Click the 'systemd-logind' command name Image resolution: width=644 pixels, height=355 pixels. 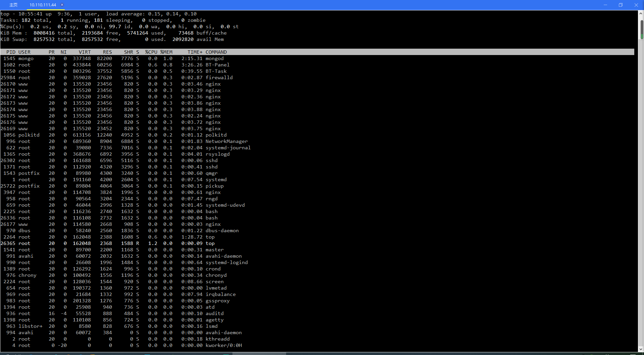[227, 262]
